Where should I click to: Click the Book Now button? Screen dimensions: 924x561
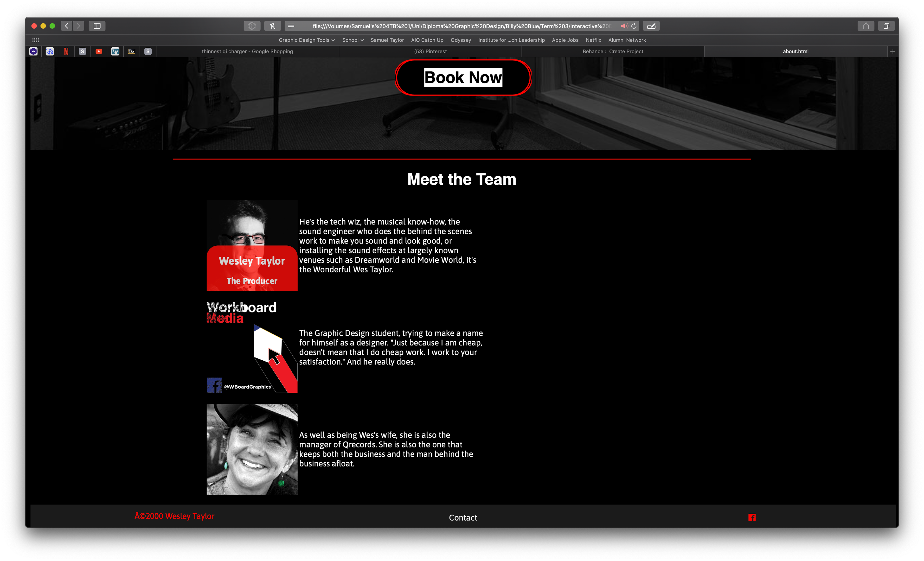pyautogui.click(x=463, y=78)
